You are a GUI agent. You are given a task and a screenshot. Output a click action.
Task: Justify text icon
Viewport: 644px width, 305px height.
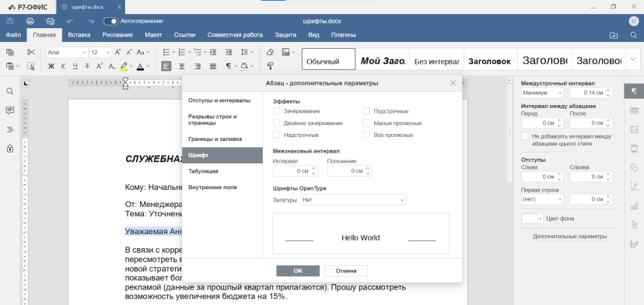coord(213,66)
